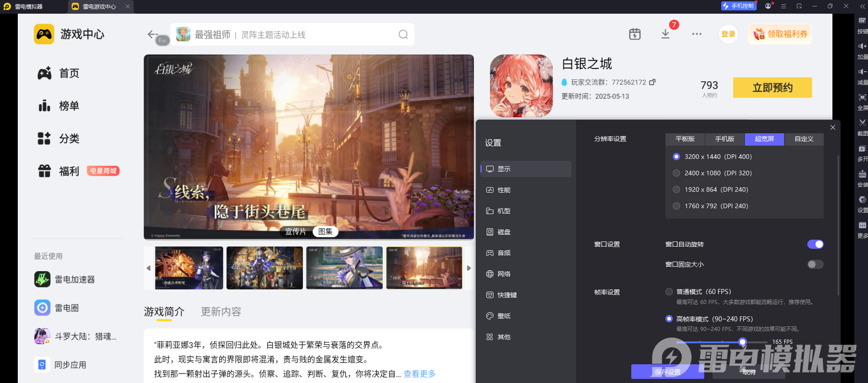868x383 pixels.
Task: Choose 普通模式 (60 FPS) frame rate
Action: pyautogui.click(x=669, y=292)
